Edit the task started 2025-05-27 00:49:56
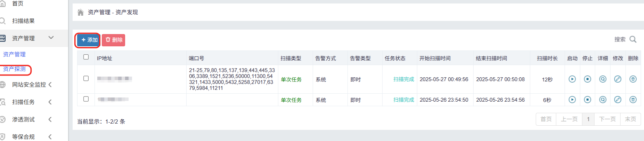 click(x=618, y=79)
